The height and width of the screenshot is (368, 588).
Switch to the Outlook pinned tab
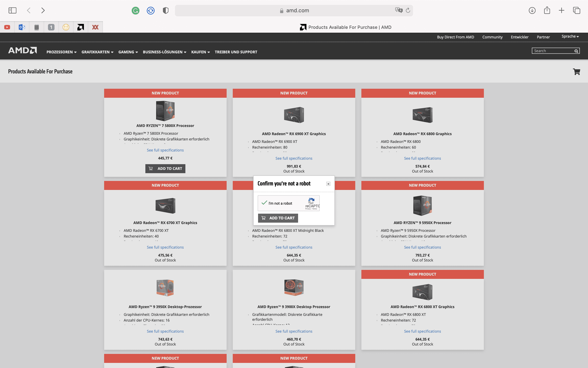point(22,27)
